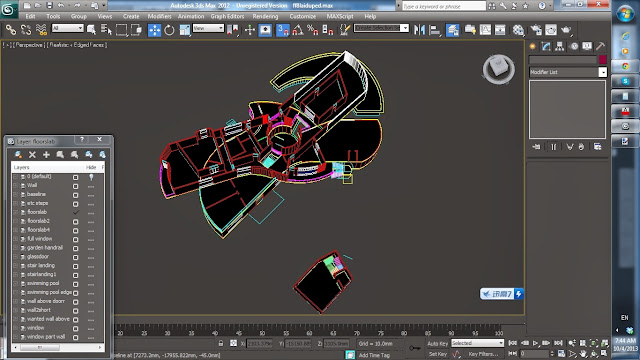640x360 pixels.
Task: Expand the floorslab4 layer tree
Action: pyautogui.click(x=16, y=230)
